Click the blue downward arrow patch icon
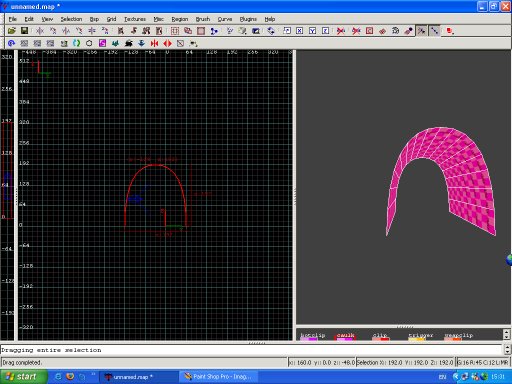512x384 pixels. coord(141,43)
